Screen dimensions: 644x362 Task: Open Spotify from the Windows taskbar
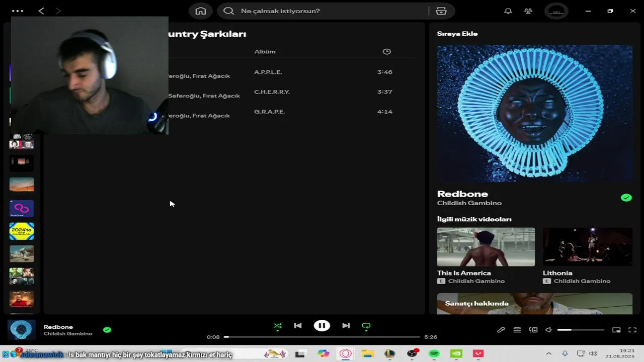point(434,354)
